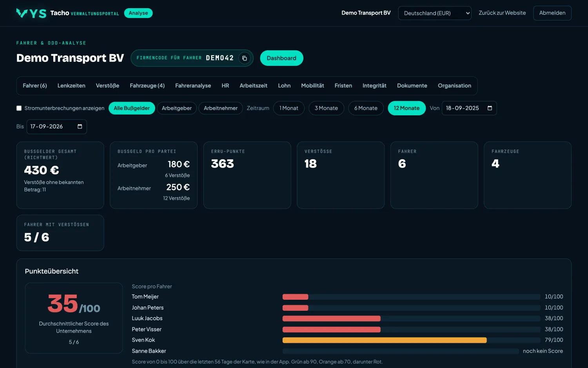Viewport: 588px width, 368px height.
Task: Click the Fahrer mit Verstössen 5 / 6 card
Action: [x=60, y=233]
